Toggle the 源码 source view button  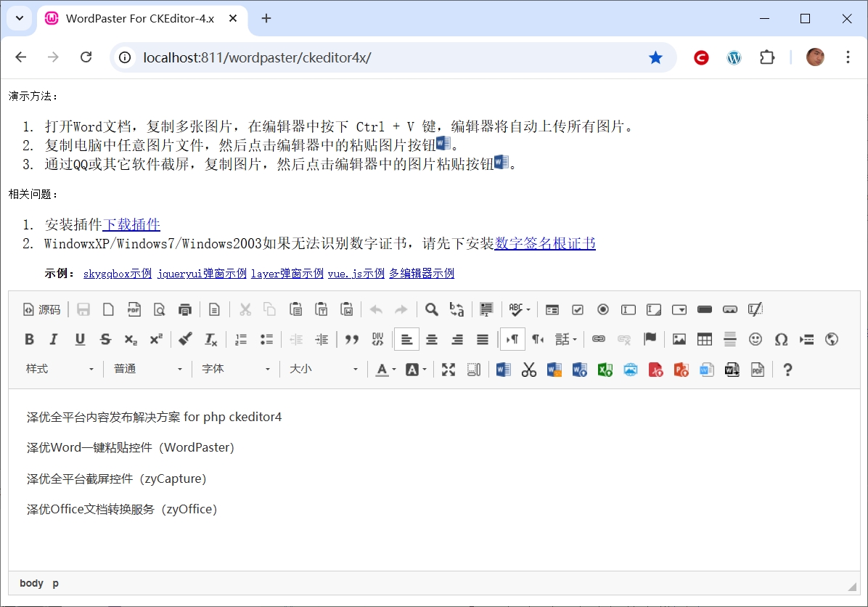[x=41, y=309]
